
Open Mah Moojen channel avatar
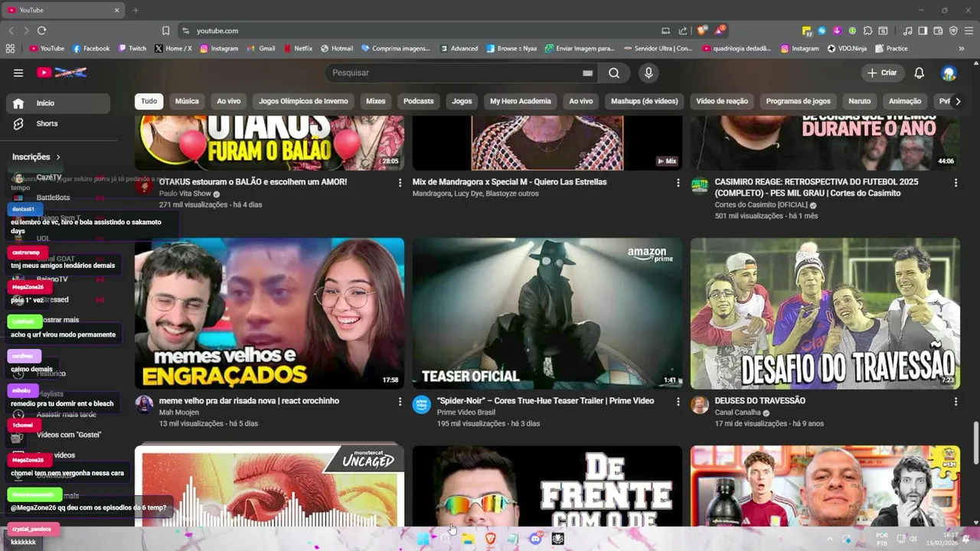(x=144, y=405)
